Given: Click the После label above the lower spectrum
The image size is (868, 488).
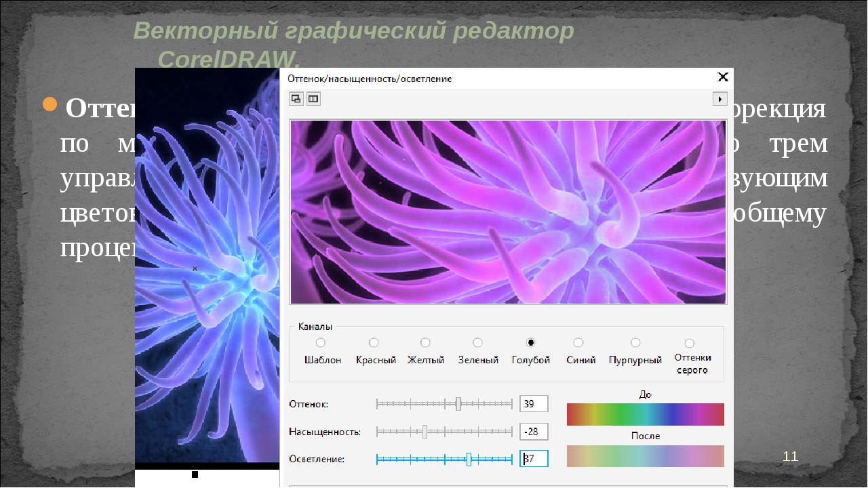Looking at the screenshot, I should [646, 436].
